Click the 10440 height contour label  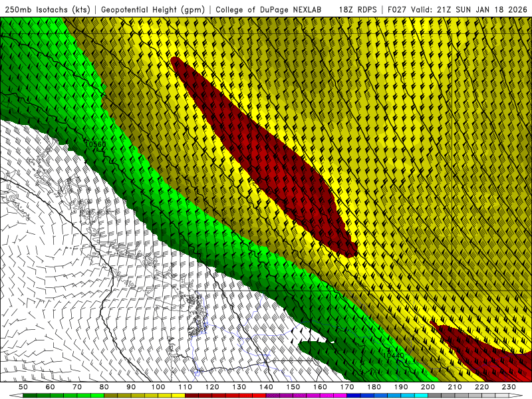pyautogui.click(x=394, y=355)
